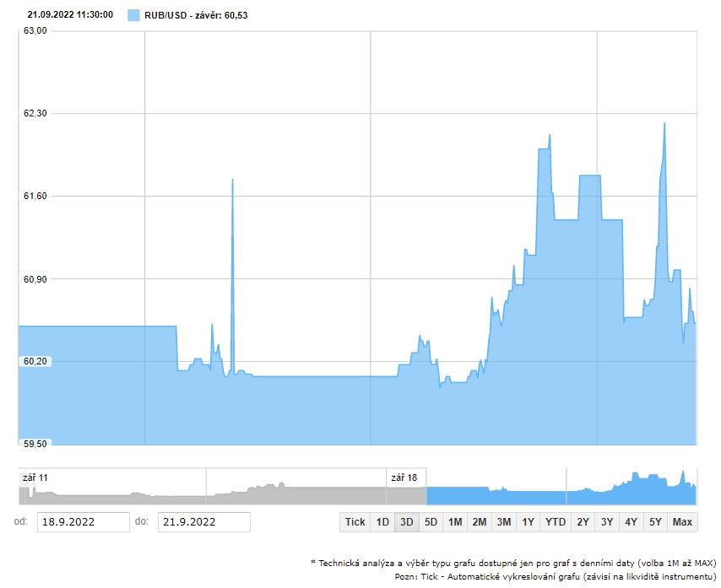Show the 2M time range
This screenshot has height=588, width=721.
pos(480,522)
